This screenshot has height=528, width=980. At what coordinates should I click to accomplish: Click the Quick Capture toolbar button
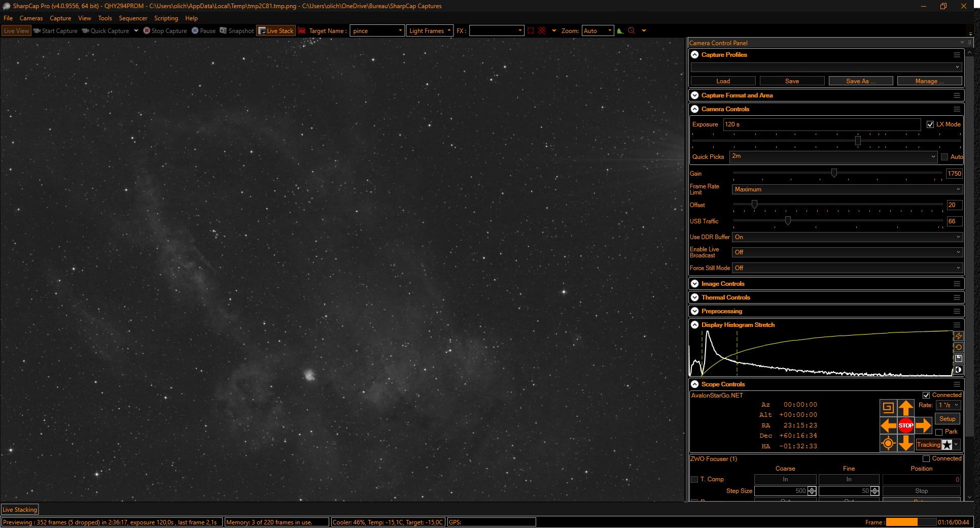[106, 31]
